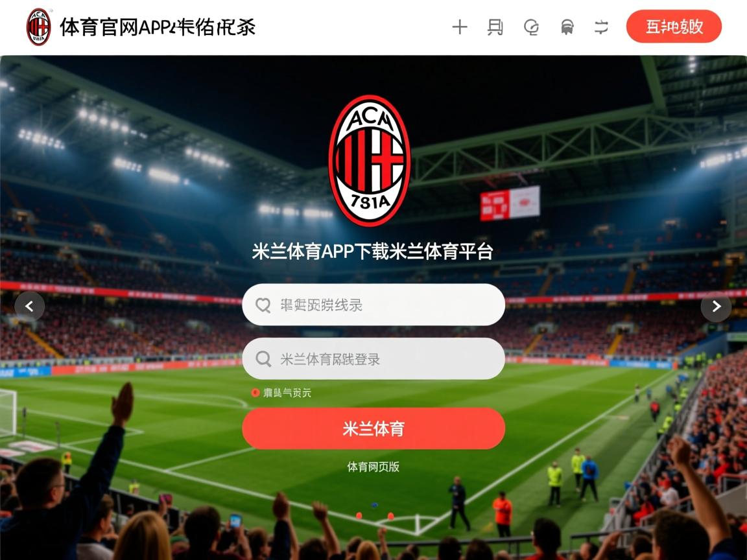
Task: Focus the 米兰体育 login input field
Action: click(x=373, y=358)
